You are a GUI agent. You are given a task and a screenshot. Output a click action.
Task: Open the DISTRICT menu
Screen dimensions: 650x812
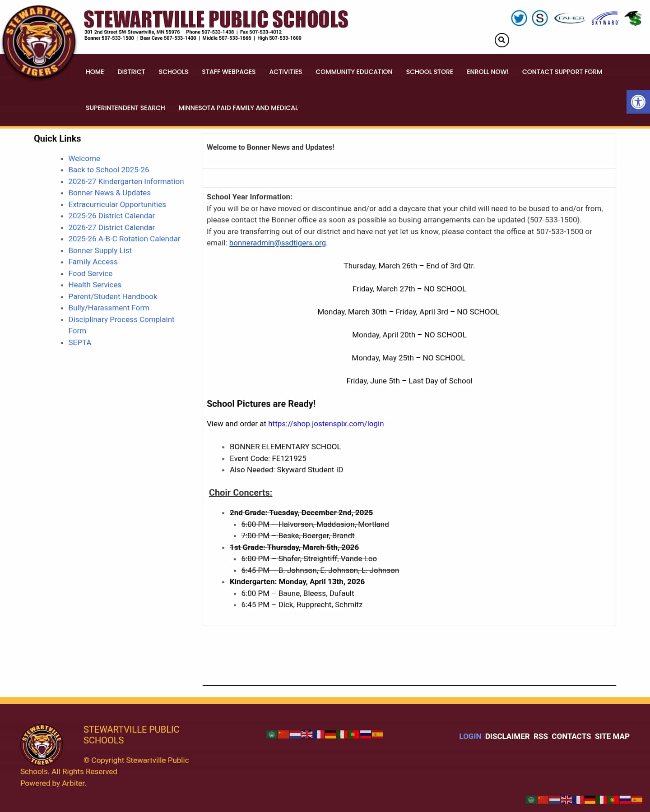click(x=131, y=72)
